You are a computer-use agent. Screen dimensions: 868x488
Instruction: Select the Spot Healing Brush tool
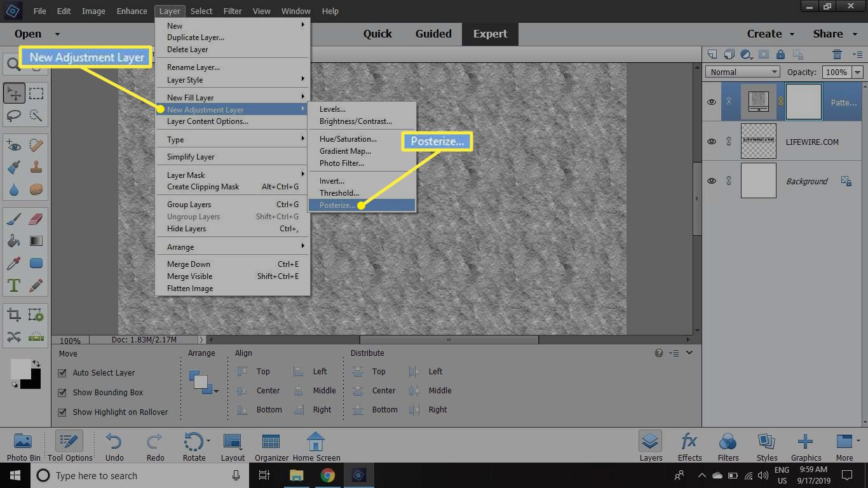(x=36, y=146)
